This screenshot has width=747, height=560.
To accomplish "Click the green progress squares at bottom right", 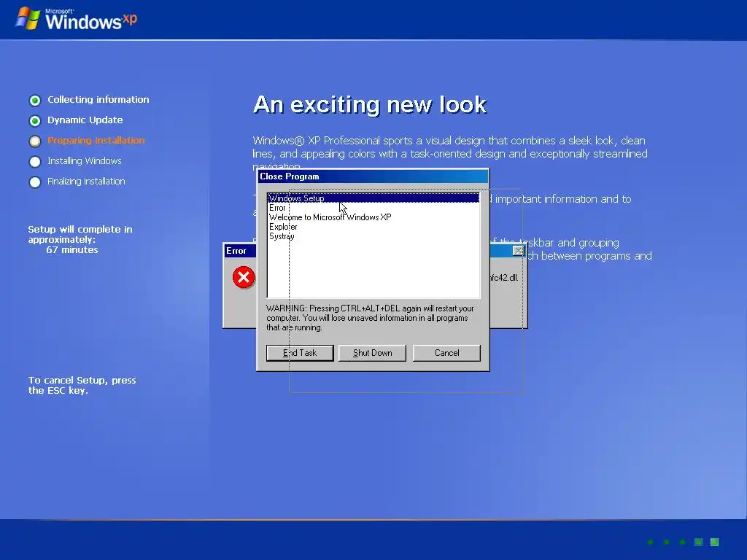I will click(683, 542).
